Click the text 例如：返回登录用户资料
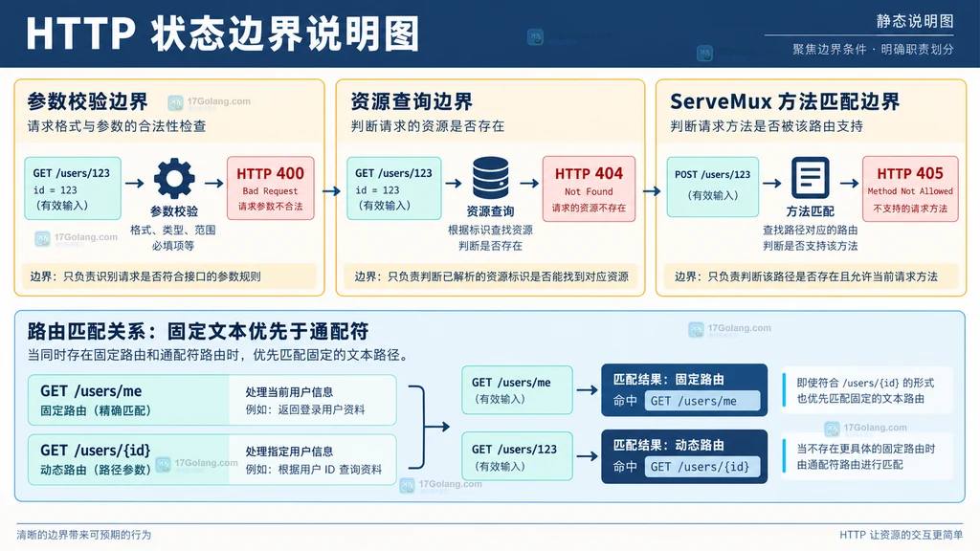The height and width of the screenshot is (551, 980). pyautogui.click(x=305, y=409)
